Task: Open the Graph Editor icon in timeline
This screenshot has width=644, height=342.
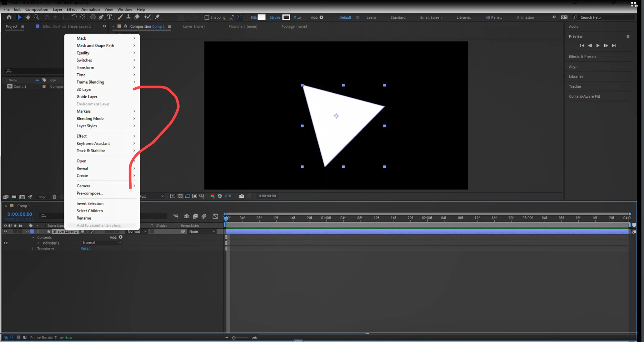Action: (215, 216)
